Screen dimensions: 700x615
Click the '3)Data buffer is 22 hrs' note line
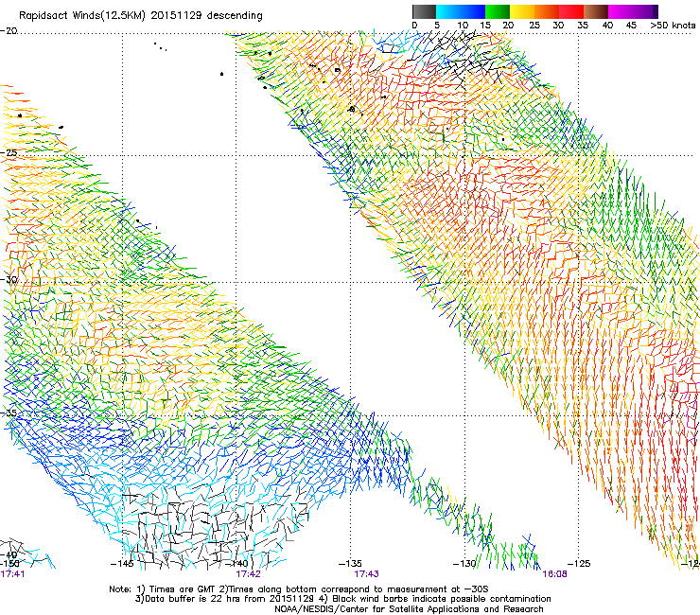[x=342, y=599]
